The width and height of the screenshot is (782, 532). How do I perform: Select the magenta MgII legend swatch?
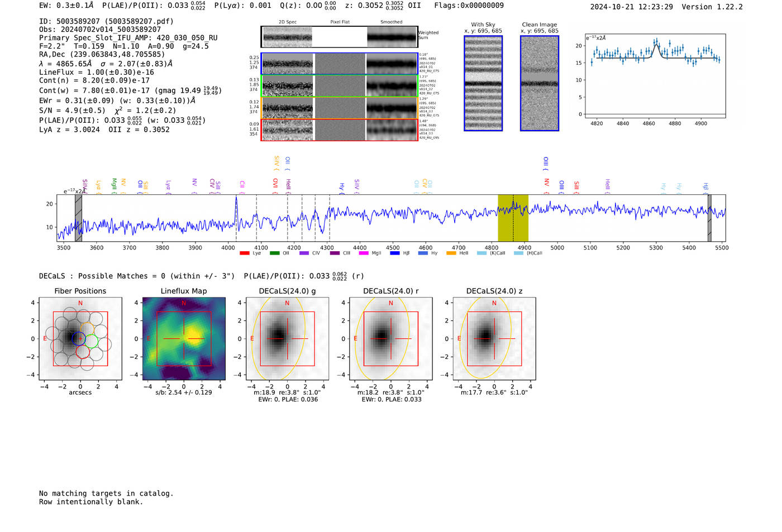coord(364,253)
